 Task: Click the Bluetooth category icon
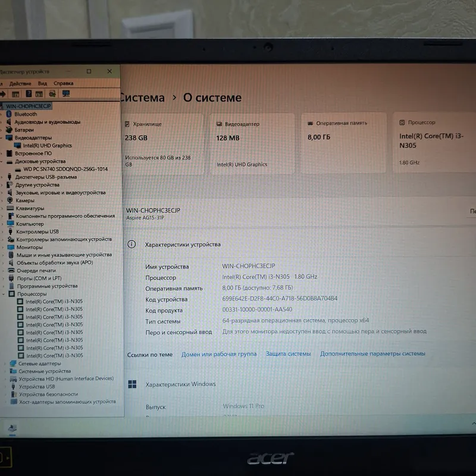click(x=9, y=114)
